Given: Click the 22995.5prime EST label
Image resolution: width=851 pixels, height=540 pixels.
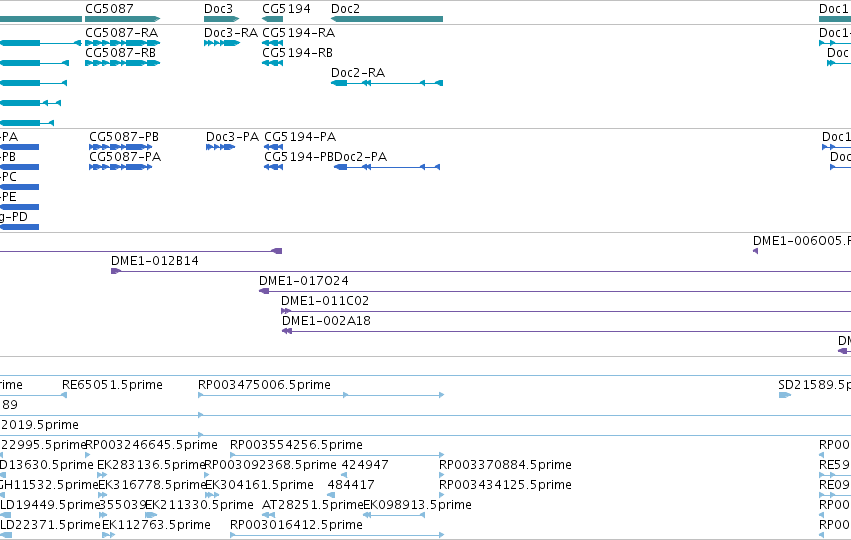Looking at the screenshot, I should (43, 445).
